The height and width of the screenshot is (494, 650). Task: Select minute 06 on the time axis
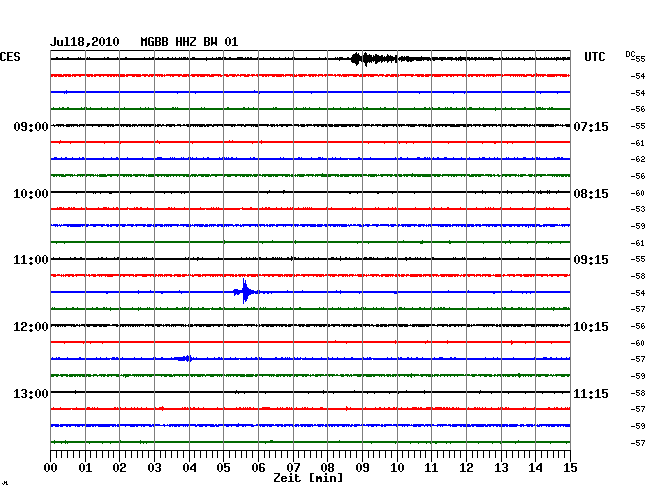[258, 467]
